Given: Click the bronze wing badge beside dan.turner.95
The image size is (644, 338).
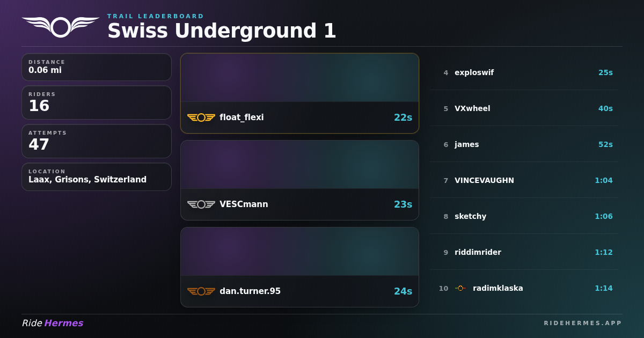Looking at the screenshot, I should pos(201,291).
